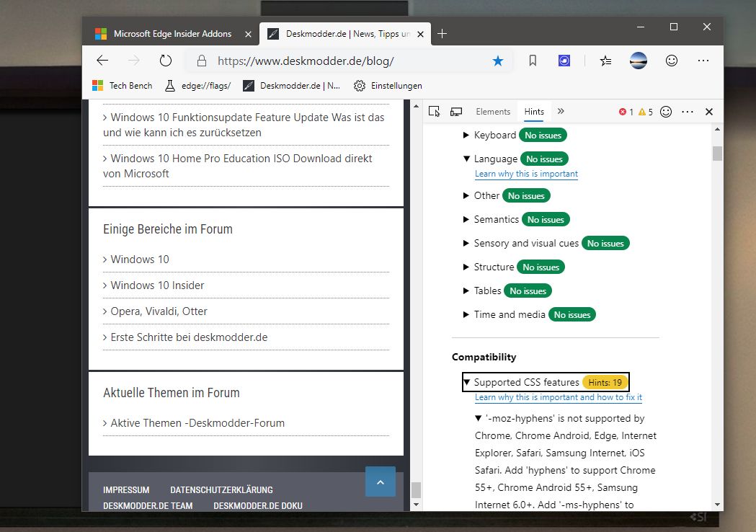Toggle device emulation icon in DevTools
Image resolution: width=756 pixels, height=532 pixels.
click(456, 112)
